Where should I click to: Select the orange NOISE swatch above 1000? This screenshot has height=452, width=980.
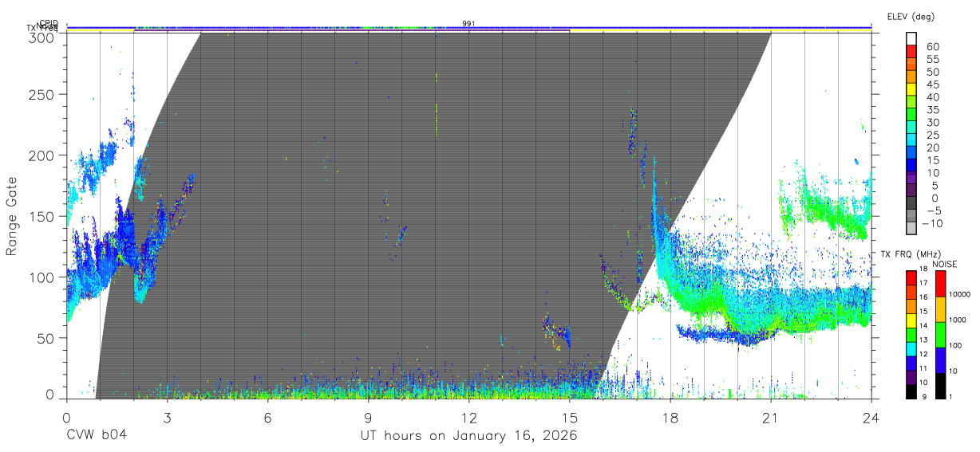[x=940, y=309]
